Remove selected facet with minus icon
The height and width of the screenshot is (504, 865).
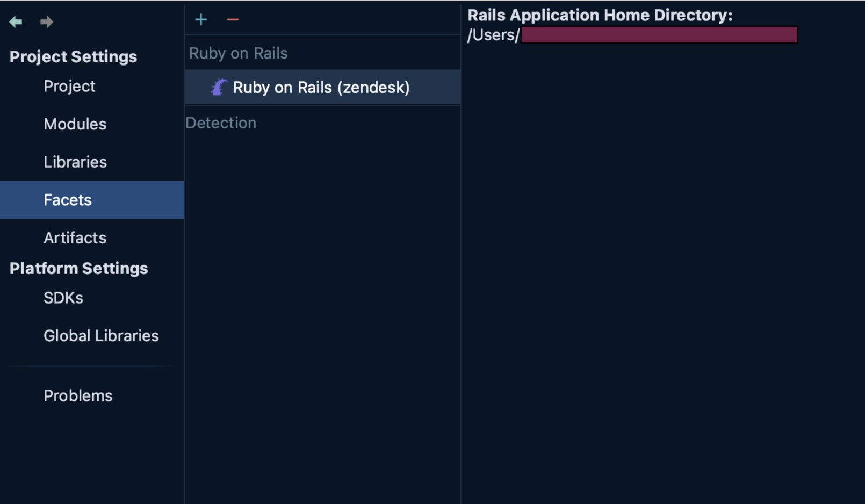[x=233, y=20]
